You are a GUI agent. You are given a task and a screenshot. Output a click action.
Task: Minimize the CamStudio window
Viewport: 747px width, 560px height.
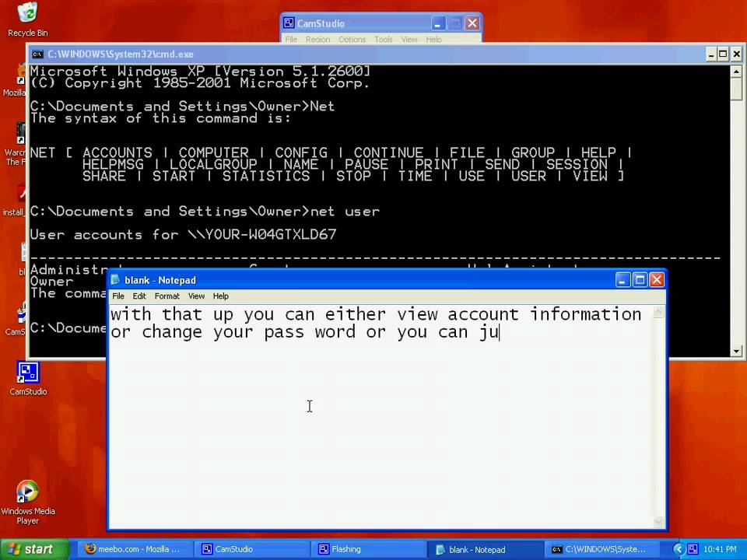[x=438, y=23]
